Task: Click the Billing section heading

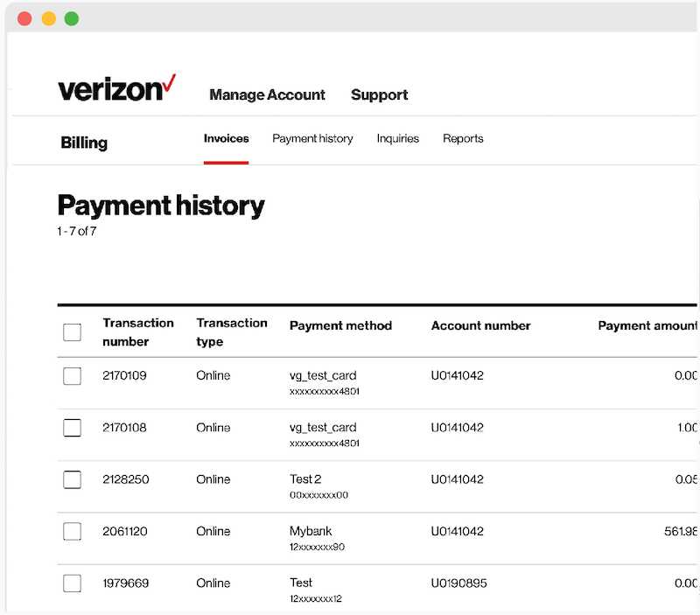Action: pos(84,143)
